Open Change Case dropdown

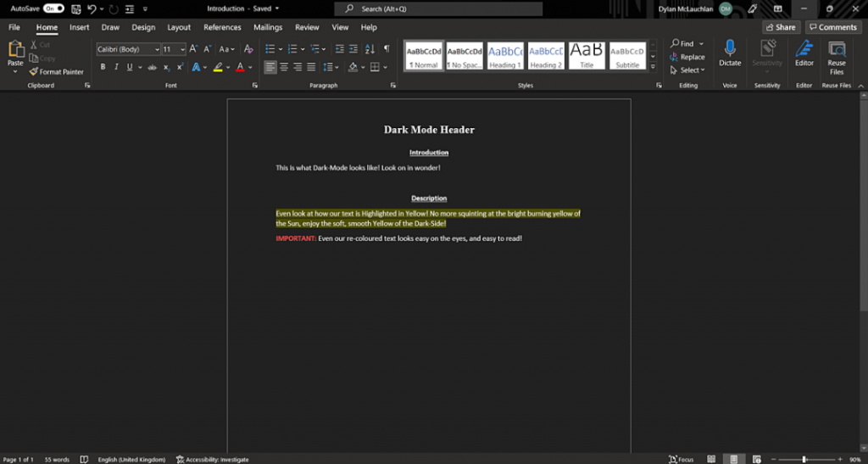point(227,49)
